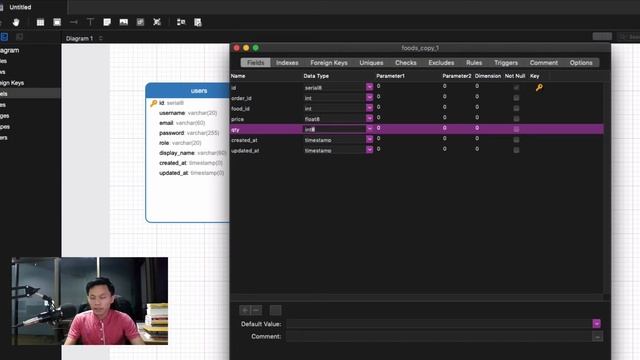Click the qty data type text field
The height and width of the screenshot is (360, 640).
[334, 129]
